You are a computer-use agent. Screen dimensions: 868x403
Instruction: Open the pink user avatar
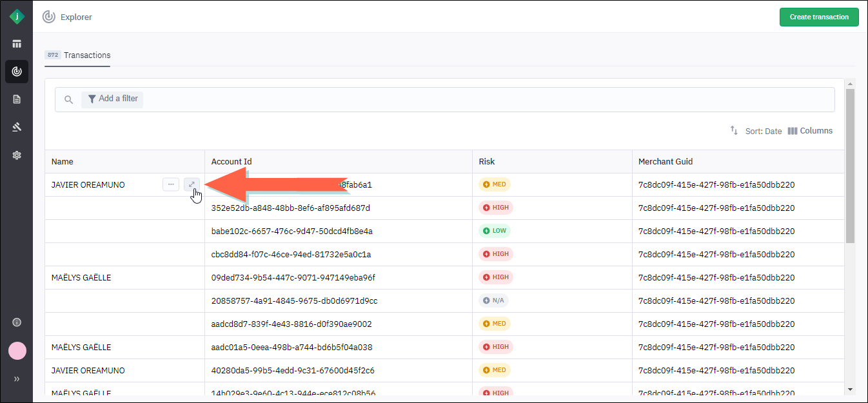point(17,351)
